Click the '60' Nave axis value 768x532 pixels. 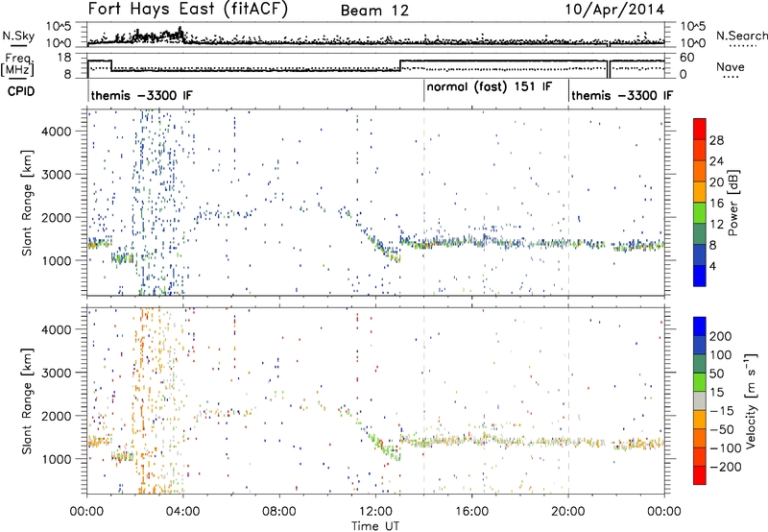[687, 58]
